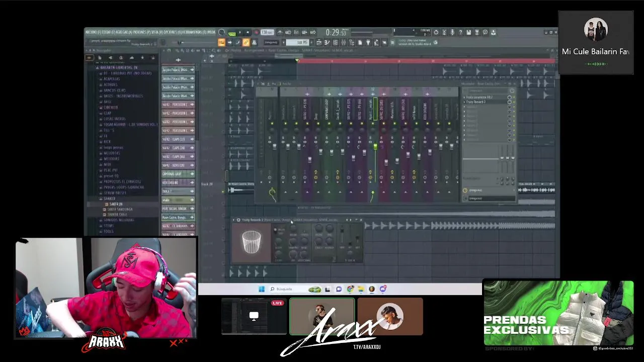Click the red Record button
The height and width of the screenshot is (362, 644).
tap(257, 32)
